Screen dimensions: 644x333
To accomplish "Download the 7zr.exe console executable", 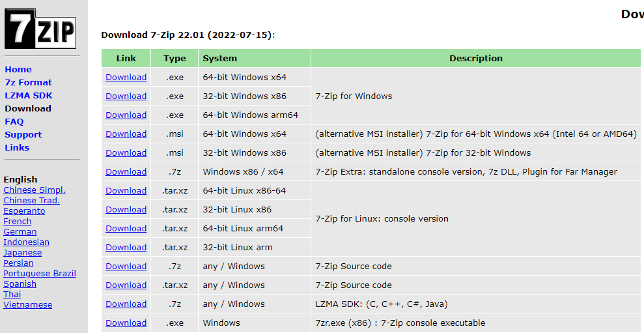I will 126,323.
